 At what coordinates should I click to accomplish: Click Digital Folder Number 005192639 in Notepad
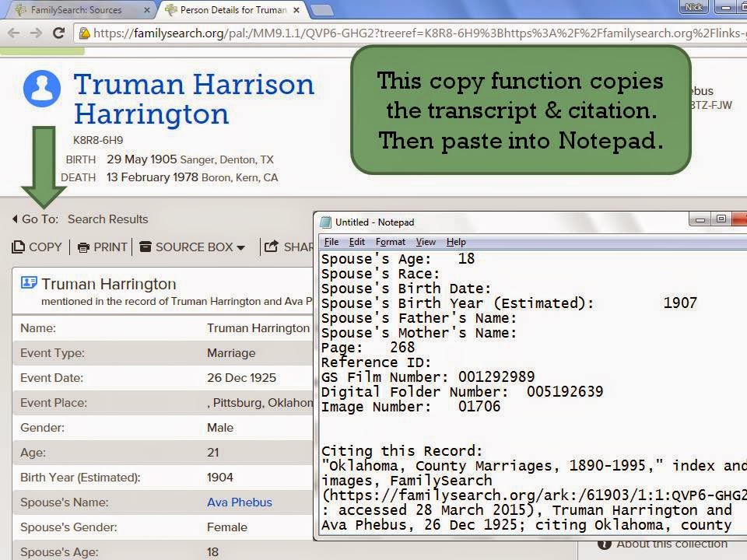click(x=462, y=392)
